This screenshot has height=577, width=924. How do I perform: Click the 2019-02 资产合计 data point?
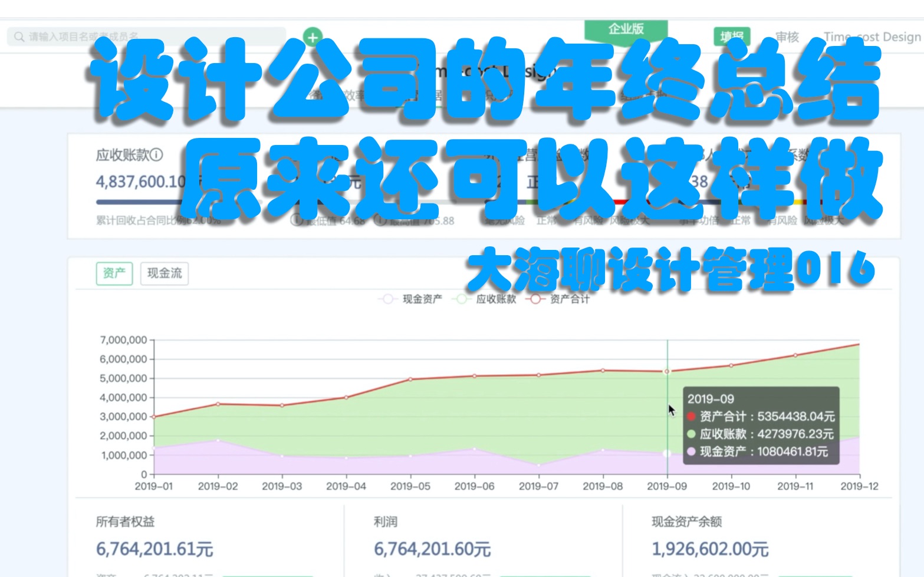click(218, 404)
